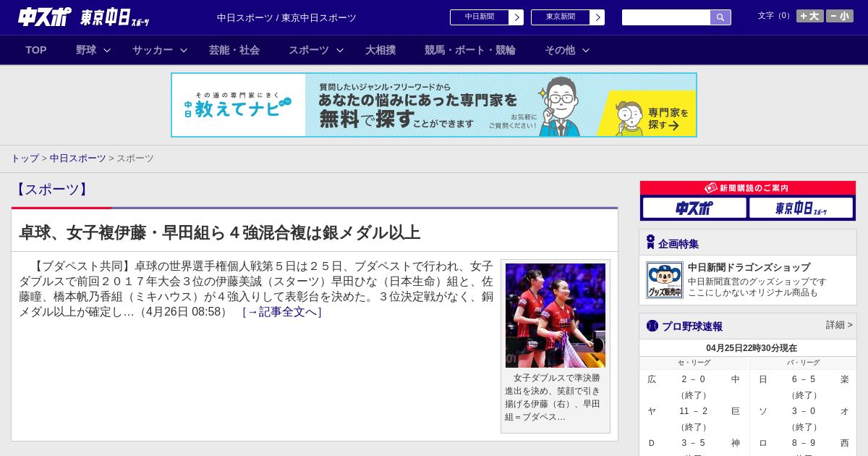Open the 中日新聞ドラゴンズショップ link
The width and height of the screenshot is (868, 456).
[x=749, y=267]
